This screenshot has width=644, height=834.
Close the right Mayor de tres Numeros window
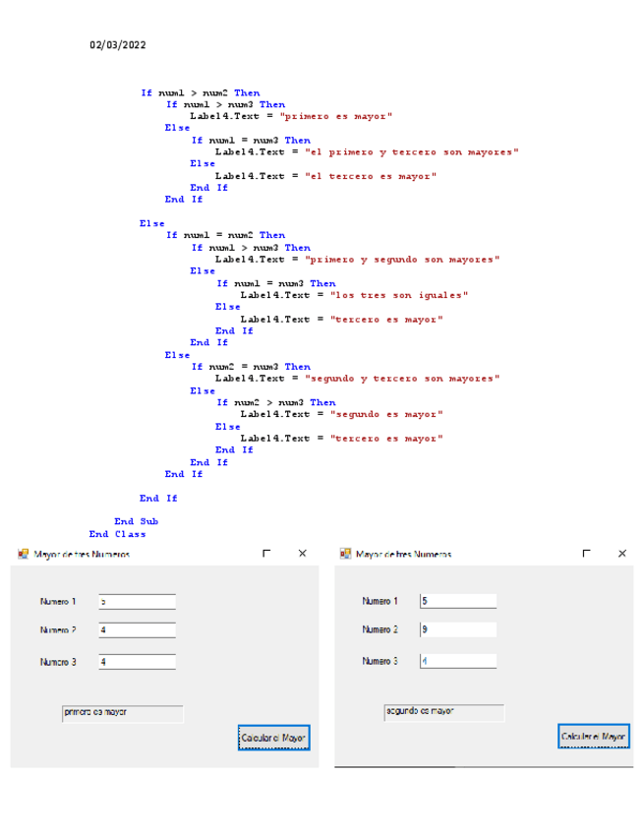pyautogui.click(x=621, y=554)
